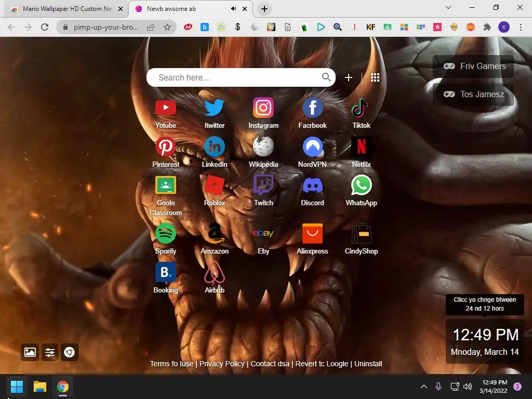532x399 pixels.
Task: Mute the tab audio speaker icon
Action: 233,9
